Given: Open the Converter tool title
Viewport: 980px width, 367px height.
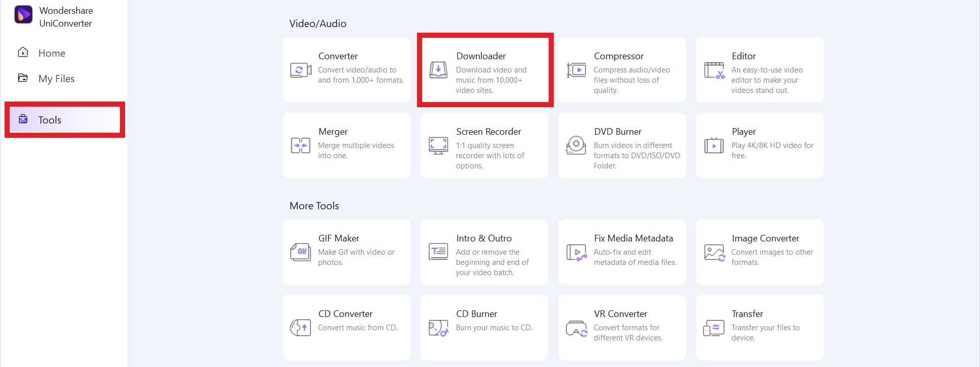Looking at the screenshot, I should coord(338,56).
